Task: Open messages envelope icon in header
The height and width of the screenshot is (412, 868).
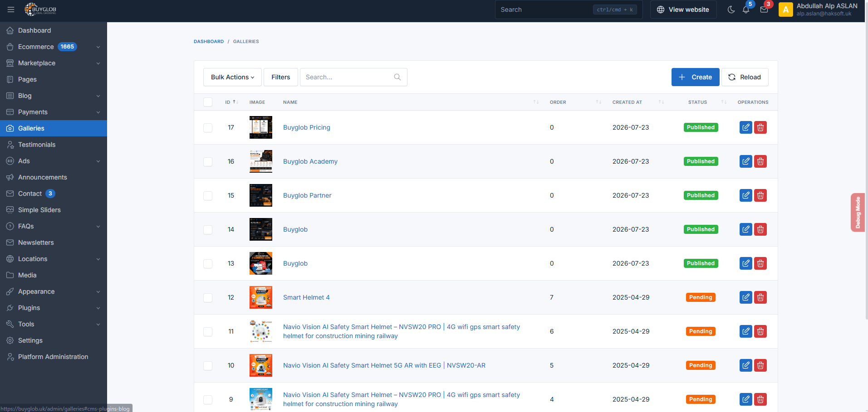Action: [764, 10]
